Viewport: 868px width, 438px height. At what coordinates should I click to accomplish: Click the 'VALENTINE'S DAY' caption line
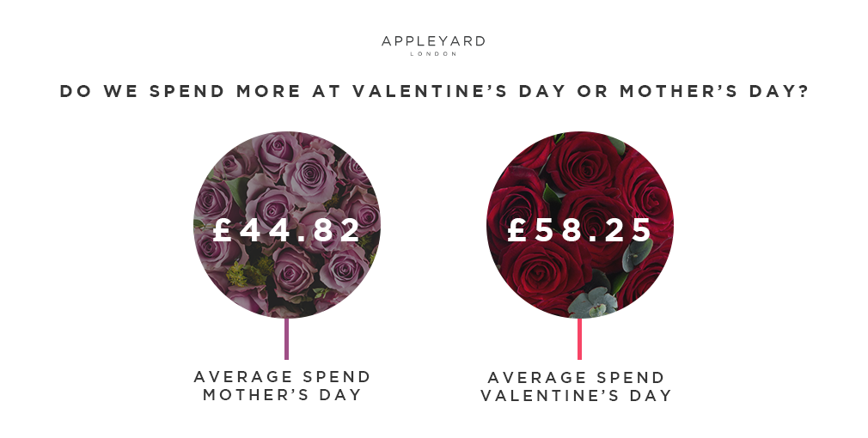[x=576, y=395]
